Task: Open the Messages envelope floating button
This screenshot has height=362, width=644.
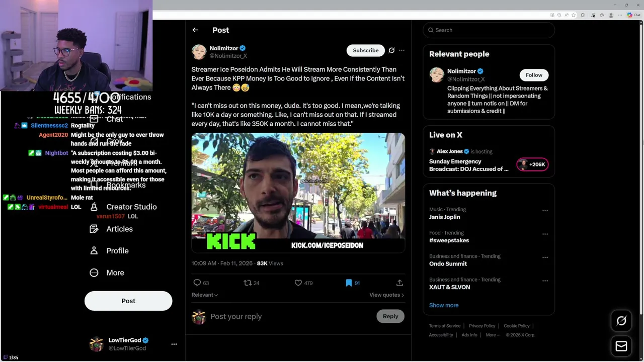Action: coord(621,346)
